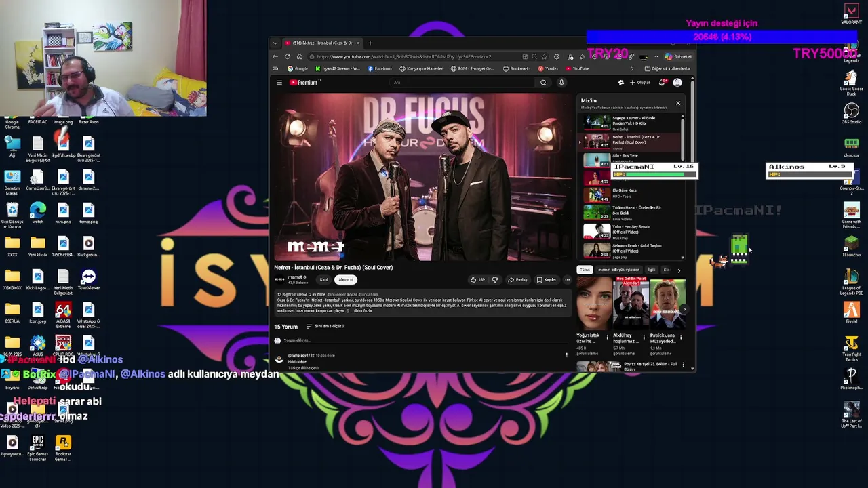868x488 pixels.
Task: Open the VALORANT desktop icon
Action: coord(851,14)
